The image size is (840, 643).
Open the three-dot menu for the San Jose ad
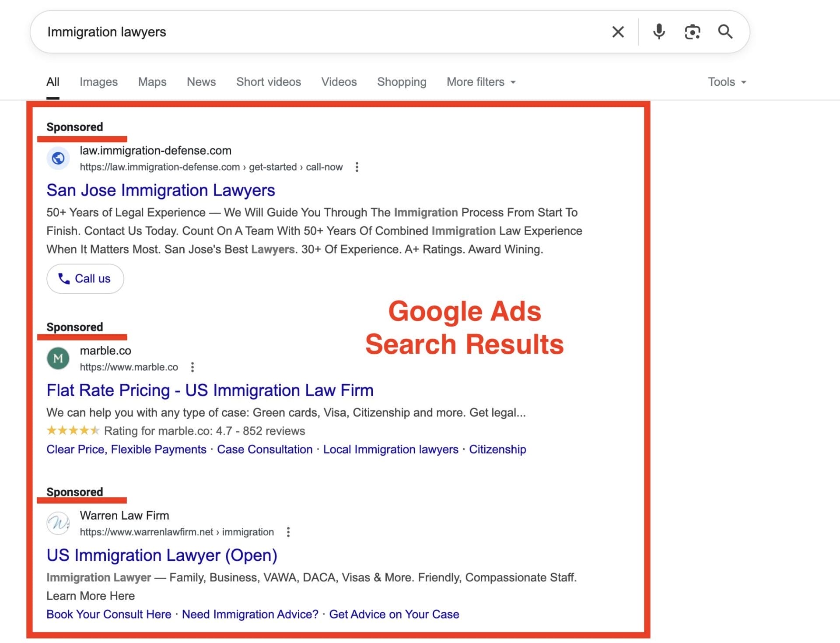click(x=357, y=167)
